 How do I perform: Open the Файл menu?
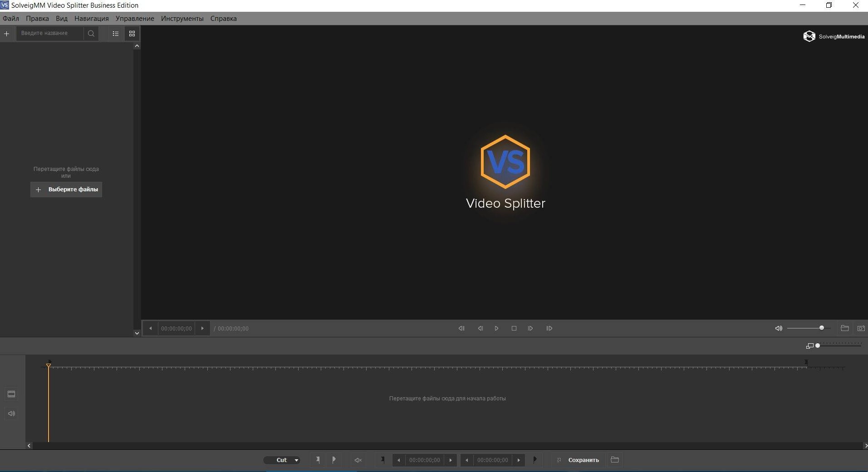click(x=11, y=19)
